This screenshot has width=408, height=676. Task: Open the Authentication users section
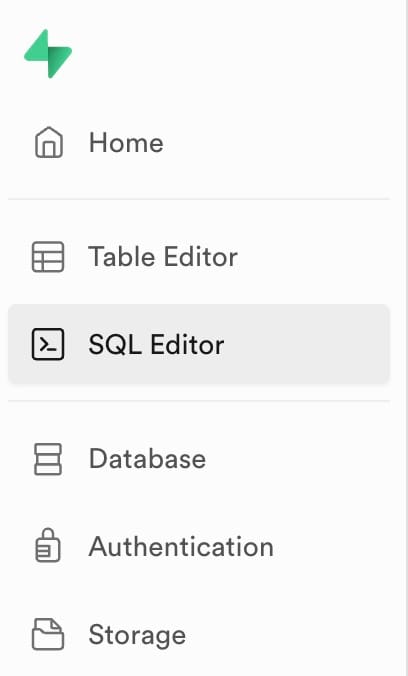pos(199,547)
